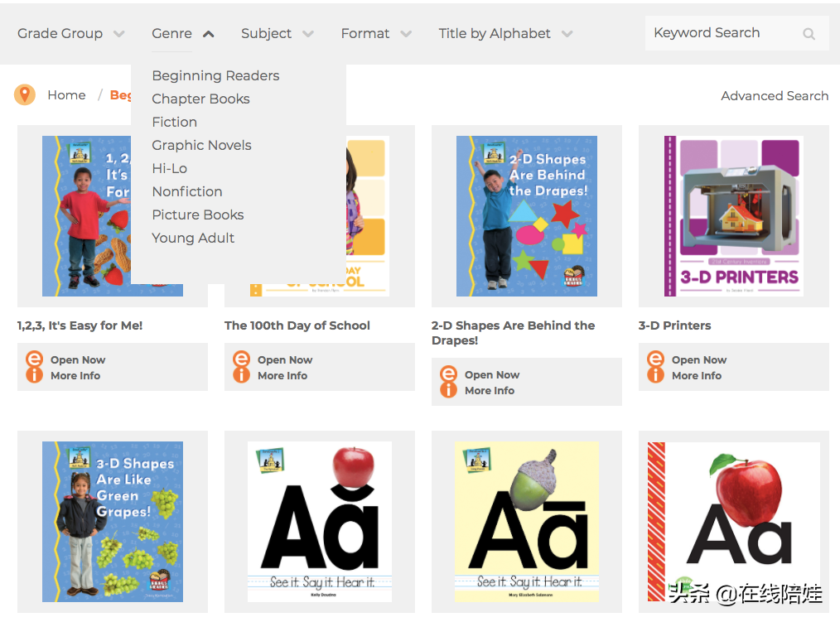Image resolution: width=840 pixels, height=622 pixels.
Task: Expand the Grade Group dropdown
Action: point(70,33)
